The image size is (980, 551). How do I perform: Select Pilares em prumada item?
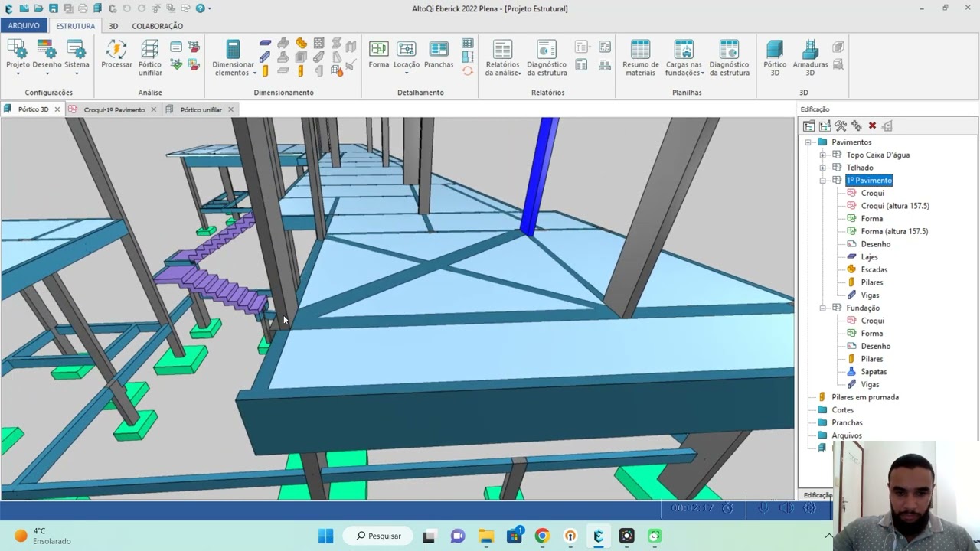pos(865,397)
